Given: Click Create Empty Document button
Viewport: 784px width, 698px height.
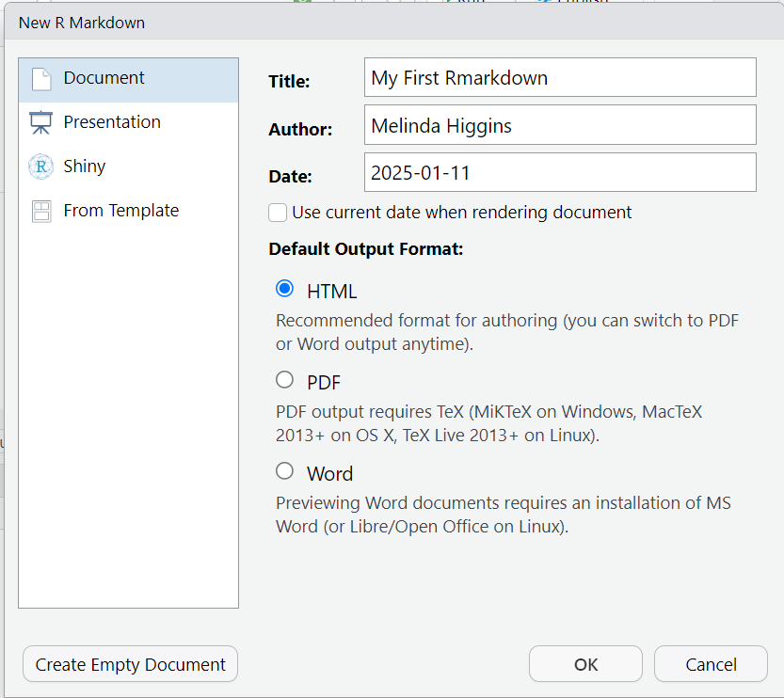Looking at the screenshot, I should pos(130,664).
